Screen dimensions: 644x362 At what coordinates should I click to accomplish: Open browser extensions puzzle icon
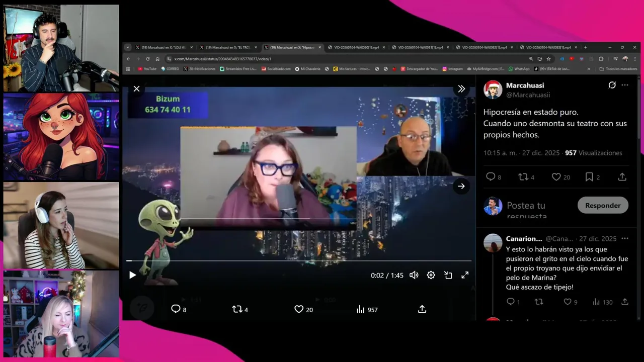point(601,59)
